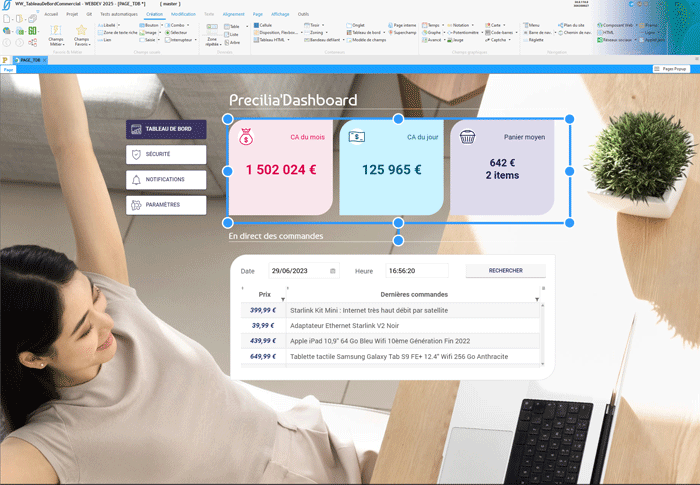Open the Pages Popup button
Screen dimensions: 700x485
(671, 69)
